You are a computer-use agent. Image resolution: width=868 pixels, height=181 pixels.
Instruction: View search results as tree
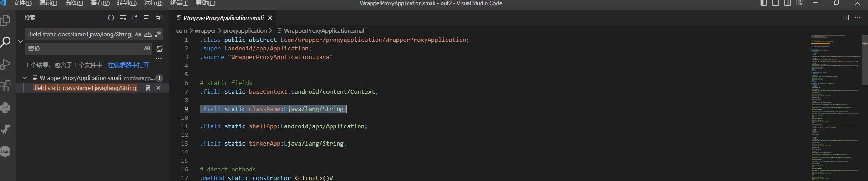[147, 18]
